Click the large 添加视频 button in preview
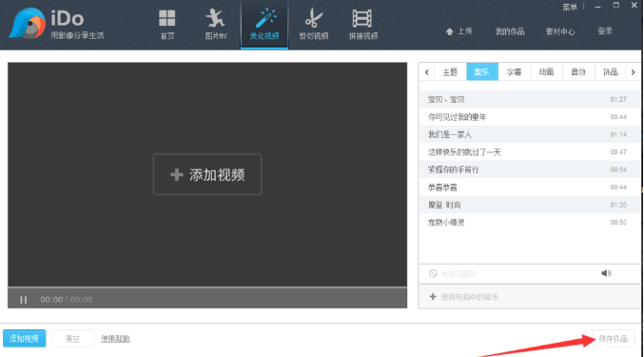644x357 pixels. pyautogui.click(x=207, y=174)
